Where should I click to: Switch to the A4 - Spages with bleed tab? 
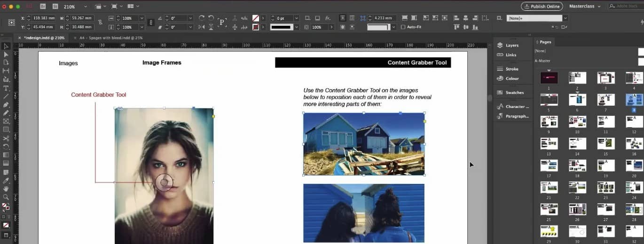click(x=111, y=38)
